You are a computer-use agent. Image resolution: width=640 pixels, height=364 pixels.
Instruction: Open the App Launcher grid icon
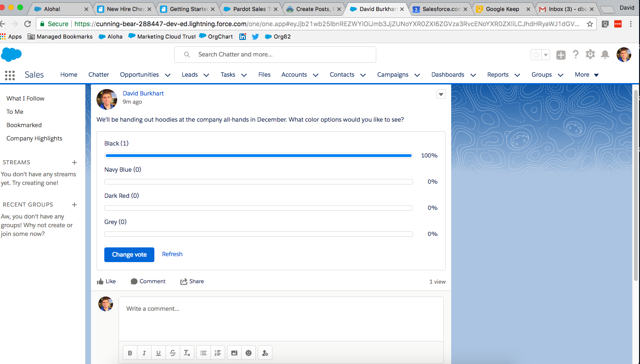10,75
